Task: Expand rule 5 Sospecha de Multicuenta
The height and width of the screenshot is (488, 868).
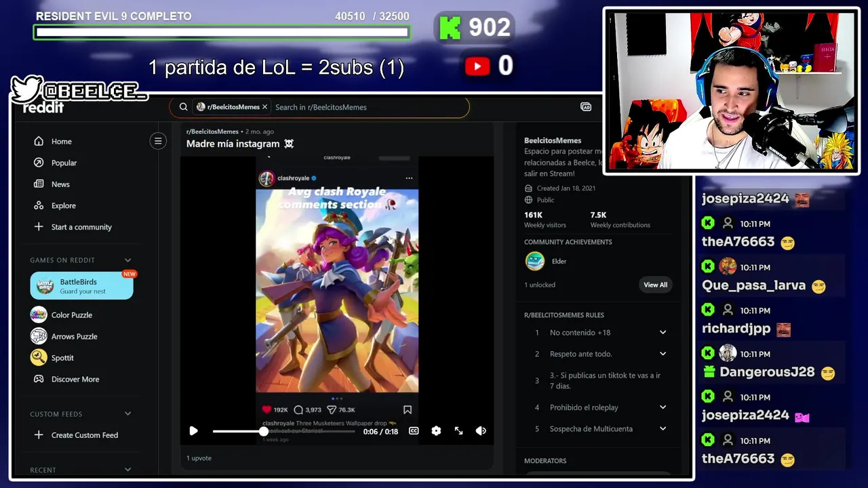Action: click(663, 429)
